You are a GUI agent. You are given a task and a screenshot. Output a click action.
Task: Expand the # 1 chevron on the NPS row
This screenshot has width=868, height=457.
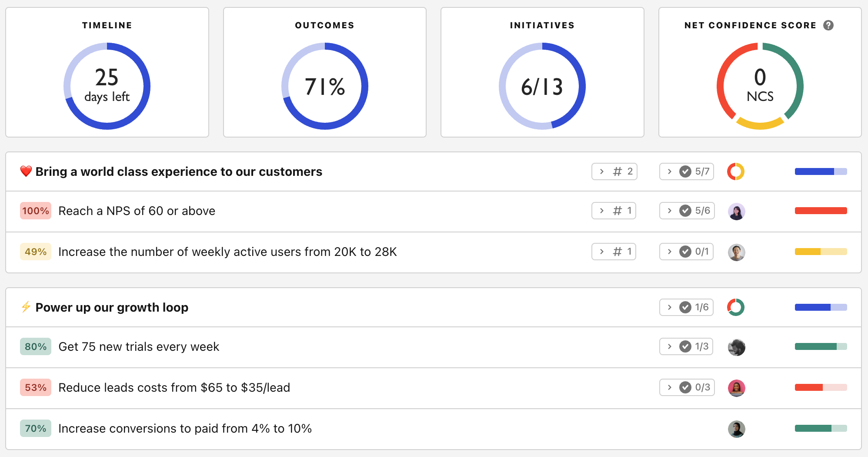pyautogui.click(x=602, y=211)
